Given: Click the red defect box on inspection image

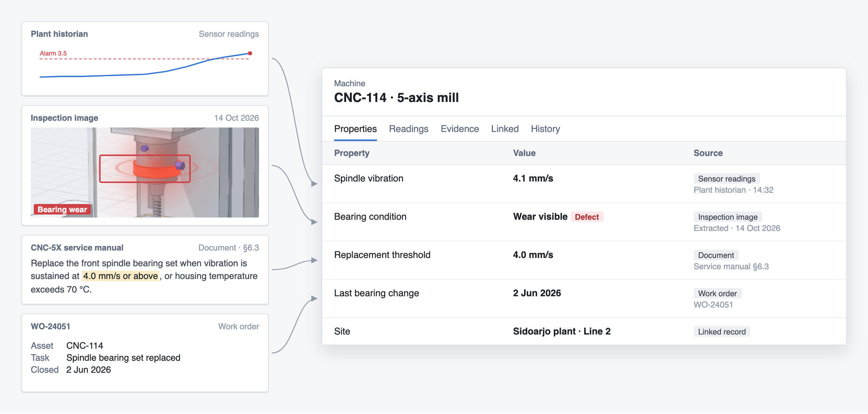Looking at the screenshot, I should pyautogui.click(x=145, y=169).
